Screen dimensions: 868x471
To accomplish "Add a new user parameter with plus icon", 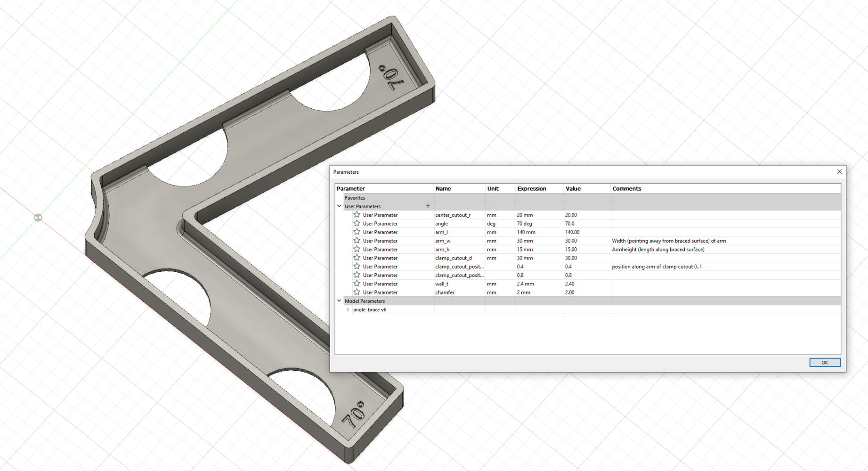I will click(428, 206).
